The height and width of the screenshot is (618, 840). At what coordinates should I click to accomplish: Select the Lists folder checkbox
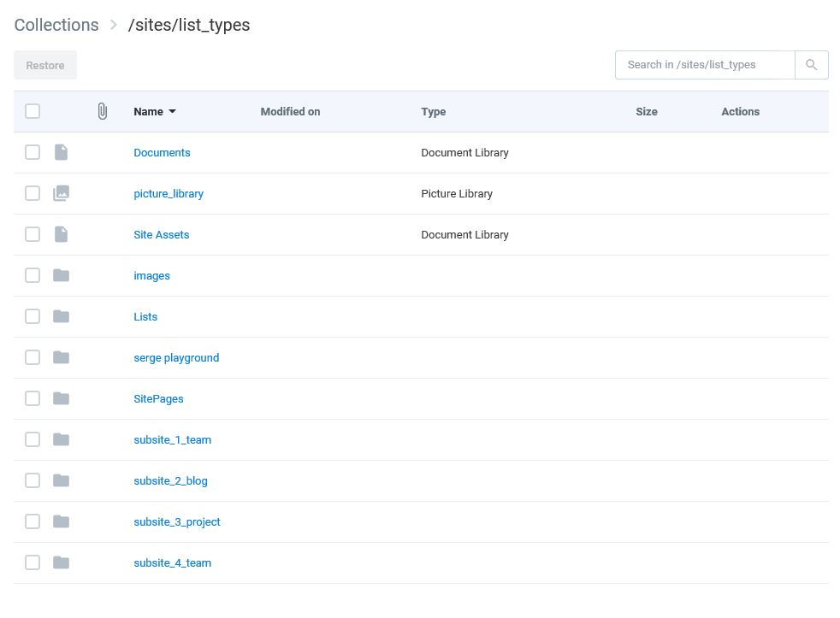33,316
